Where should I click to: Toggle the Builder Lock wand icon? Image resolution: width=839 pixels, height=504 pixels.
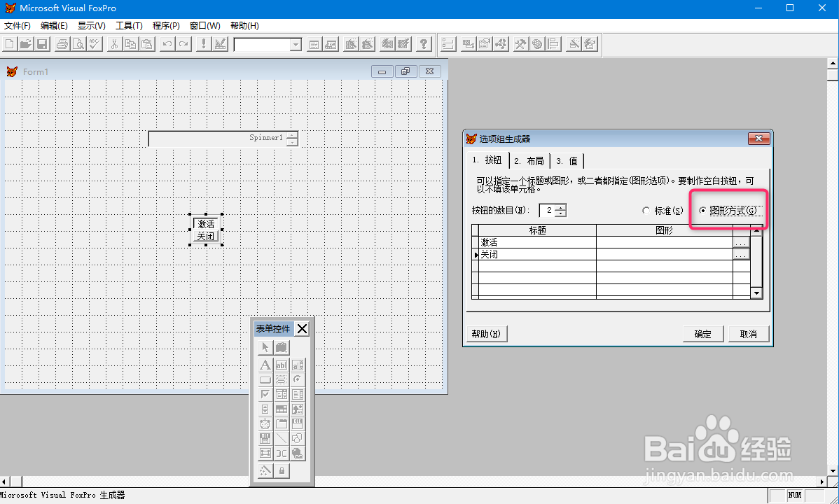click(265, 471)
